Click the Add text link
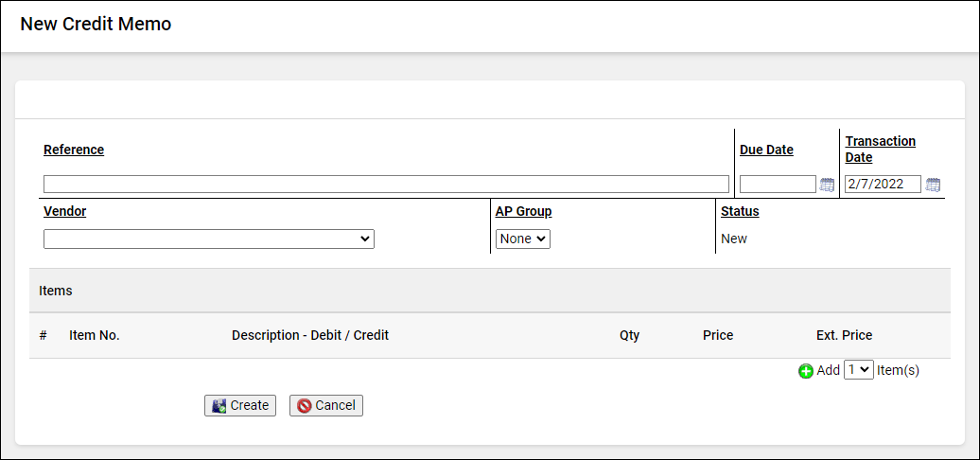Image resolution: width=980 pixels, height=460 pixels. pyautogui.click(x=828, y=370)
